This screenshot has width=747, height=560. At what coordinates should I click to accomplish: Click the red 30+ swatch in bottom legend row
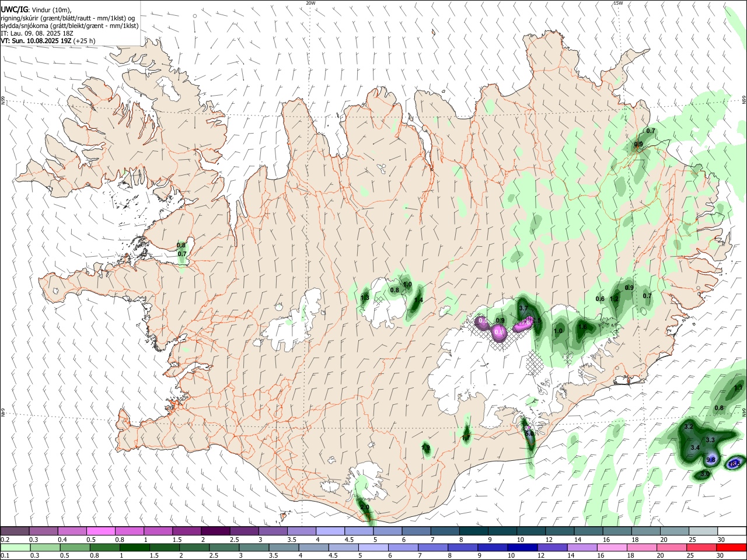click(731, 547)
